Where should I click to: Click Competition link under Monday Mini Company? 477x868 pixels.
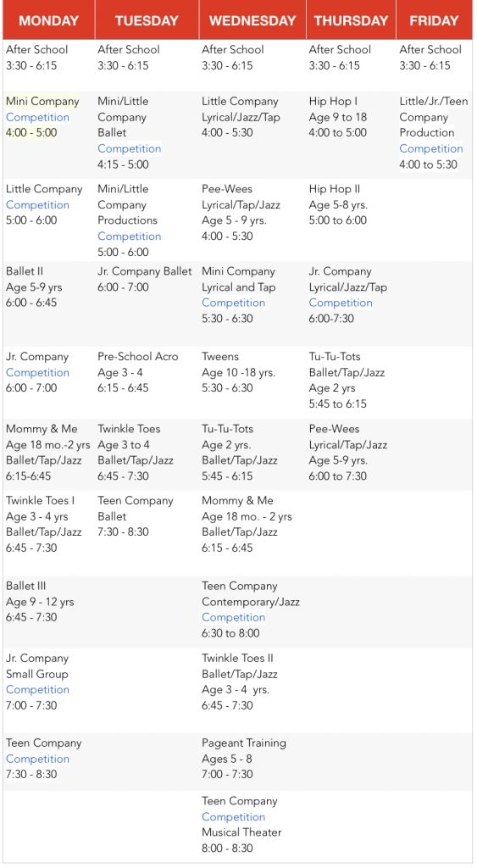coord(37,117)
